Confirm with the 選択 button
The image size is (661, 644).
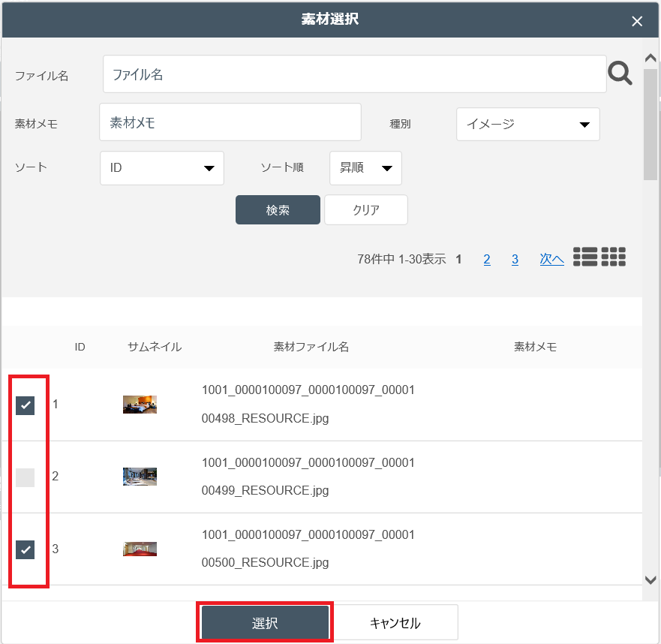264,623
